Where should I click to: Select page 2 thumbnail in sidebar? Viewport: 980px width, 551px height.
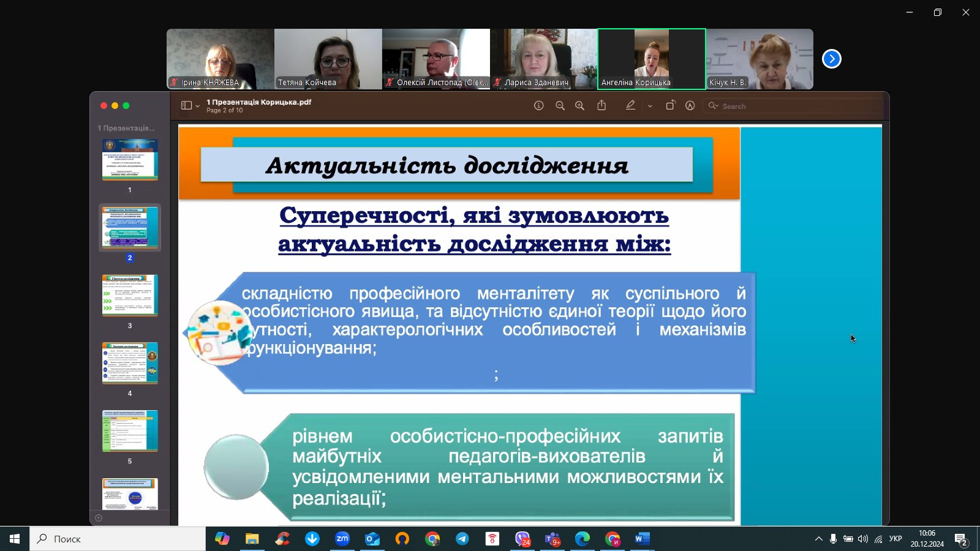tap(130, 227)
